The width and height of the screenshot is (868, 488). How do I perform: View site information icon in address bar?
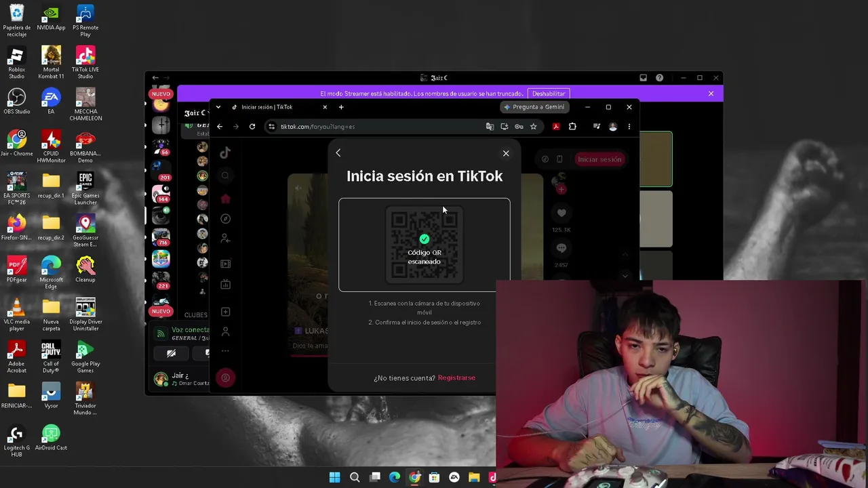(271, 127)
